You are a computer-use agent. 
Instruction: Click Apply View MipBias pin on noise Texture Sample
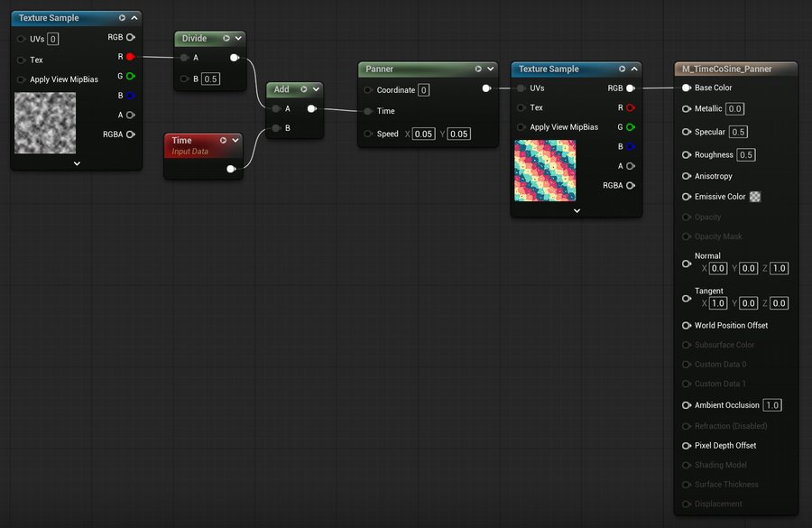click(22, 79)
